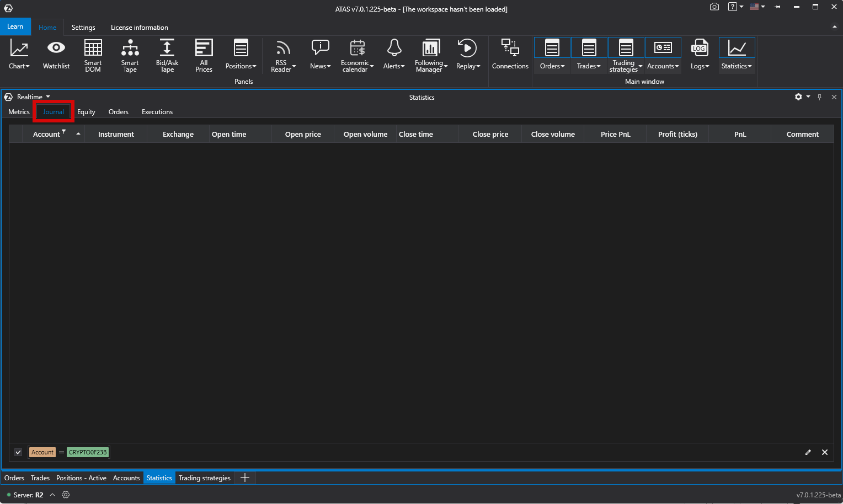Open the Chart panel icon
843x504 pixels.
click(19, 49)
